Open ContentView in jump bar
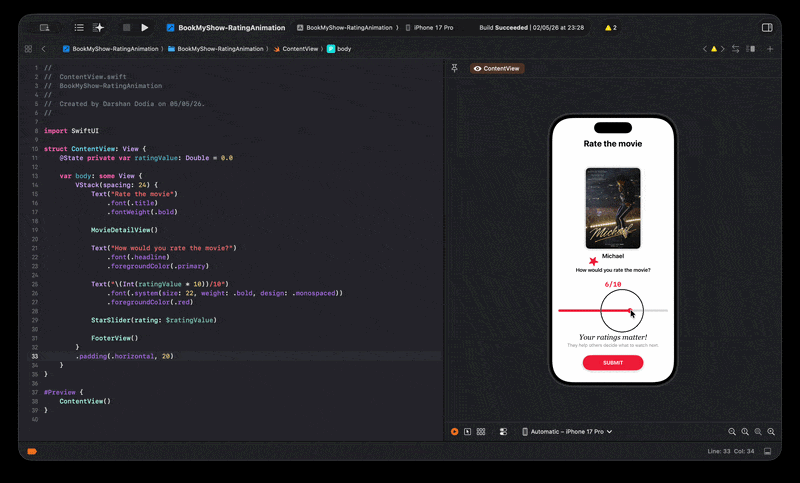 295,49
